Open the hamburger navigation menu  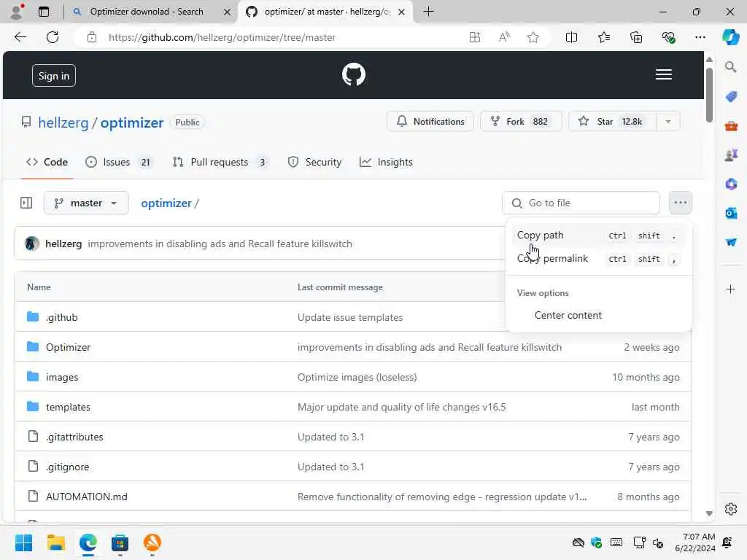tap(663, 75)
